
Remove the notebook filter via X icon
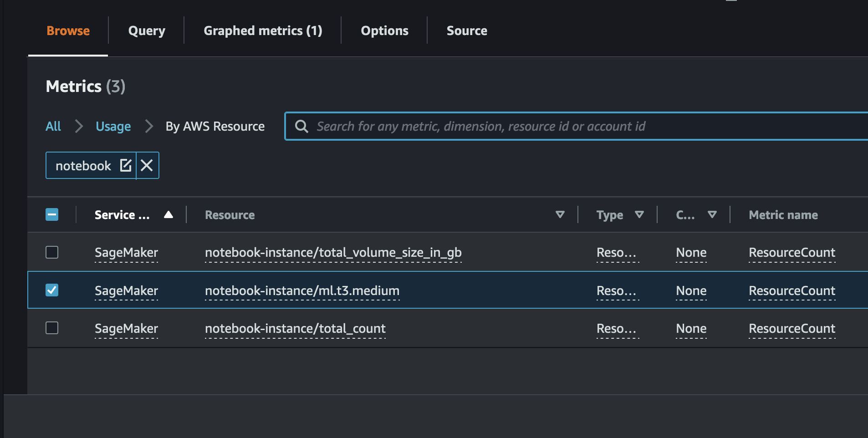tap(147, 165)
